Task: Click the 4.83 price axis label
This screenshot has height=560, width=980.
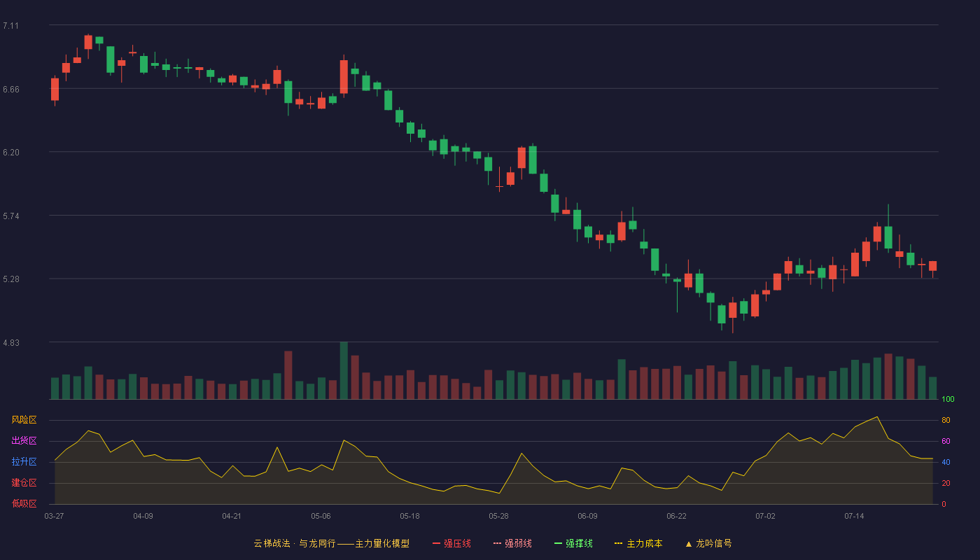Action: 10,343
